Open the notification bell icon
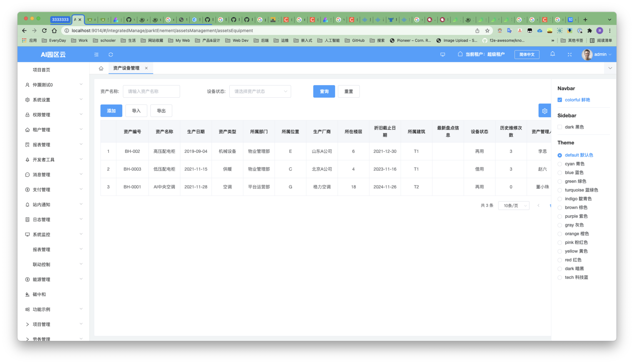Image resolution: width=634 pixels, height=364 pixels. pyautogui.click(x=553, y=54)
